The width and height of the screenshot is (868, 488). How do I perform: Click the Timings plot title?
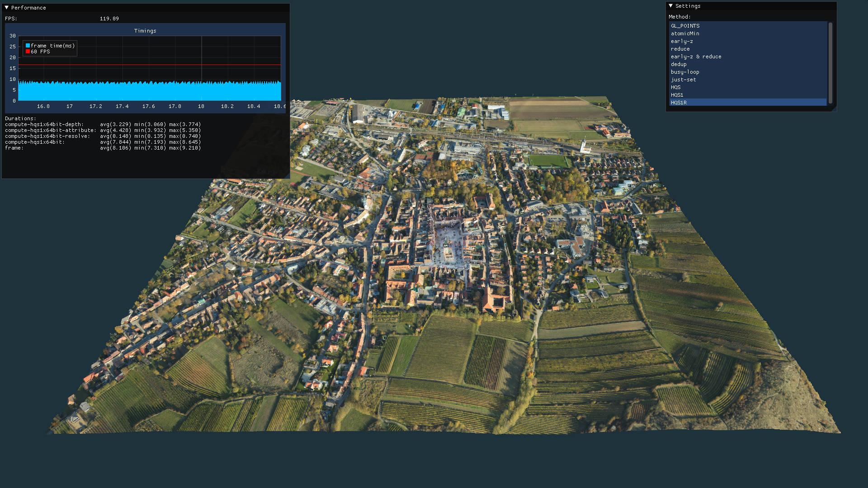pyautogui.click(x=145, y=31)
